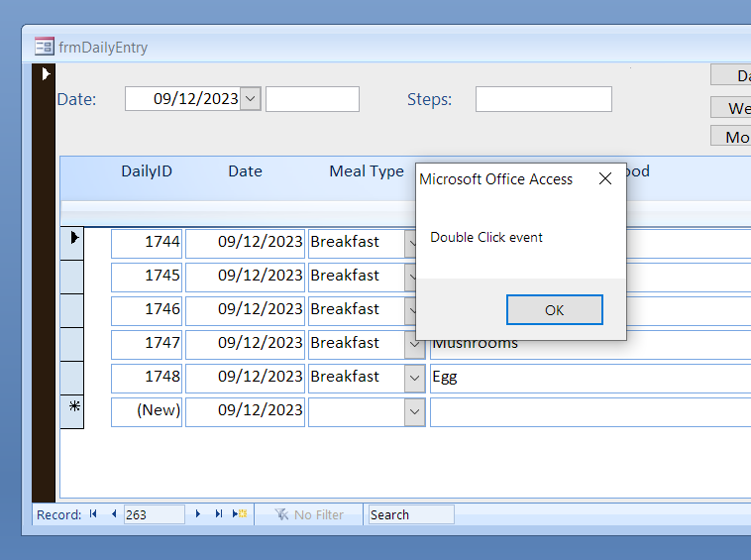Click the Steps: label
This screenshot has height=560, width=751.
(x=430, y=99)
